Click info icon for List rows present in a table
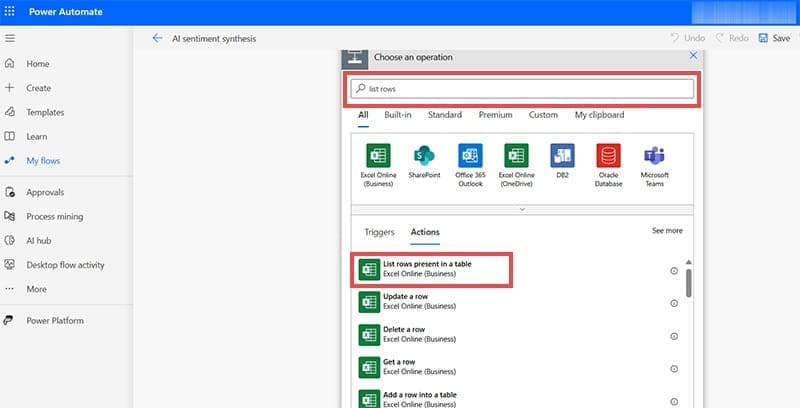Viewport: 800px width, 408px height. click(x=674, y=271)
